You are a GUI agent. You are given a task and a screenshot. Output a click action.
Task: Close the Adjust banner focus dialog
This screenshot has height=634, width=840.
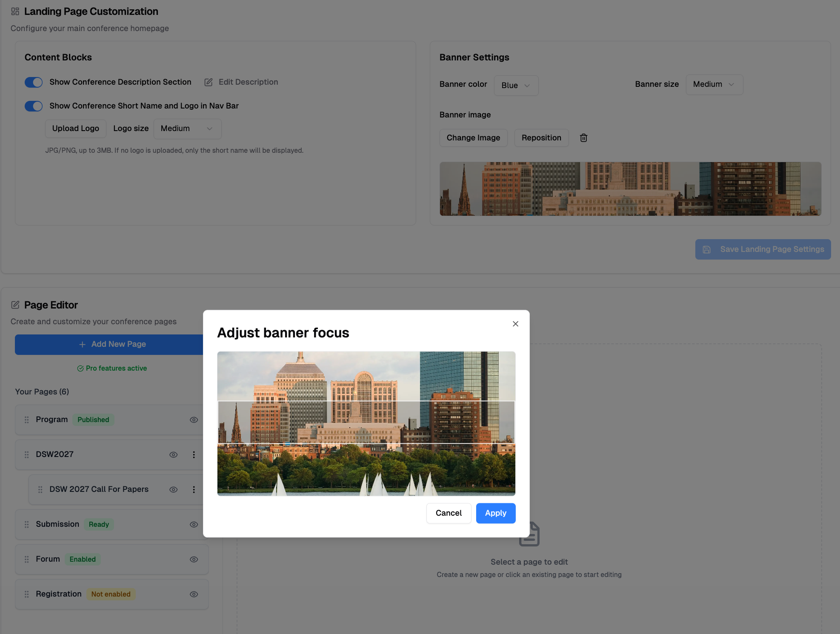[515, 324]
